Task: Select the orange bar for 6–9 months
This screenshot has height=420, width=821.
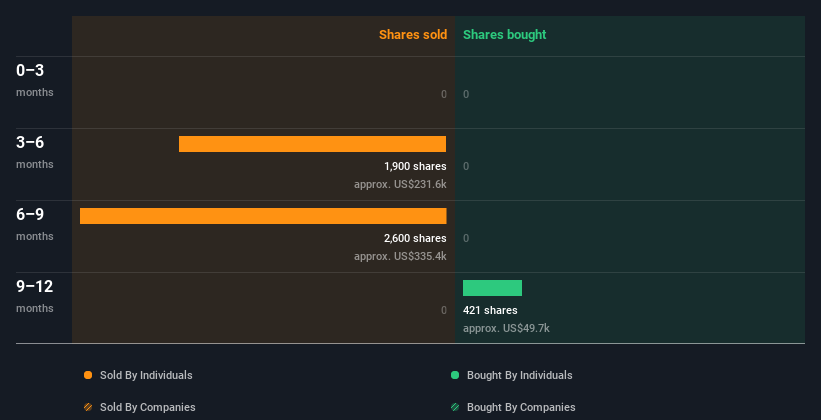Action: point(263,216)
